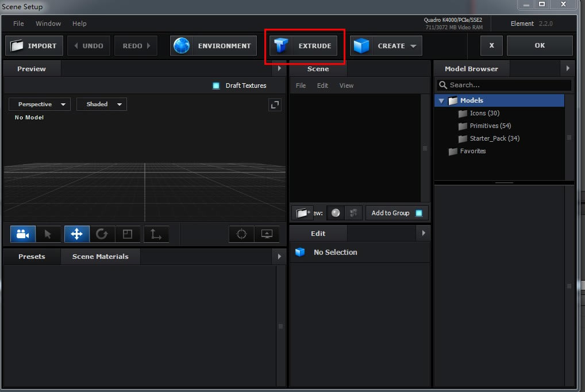Toggle the Add to Group checkbox

[x=419, y=213]
